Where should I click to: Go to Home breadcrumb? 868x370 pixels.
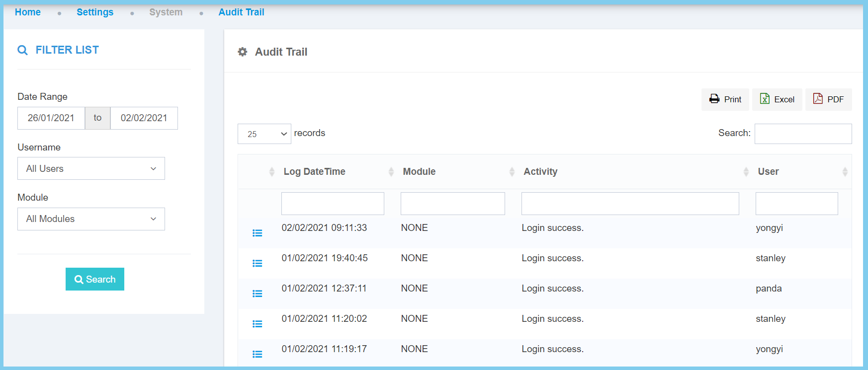28,12
